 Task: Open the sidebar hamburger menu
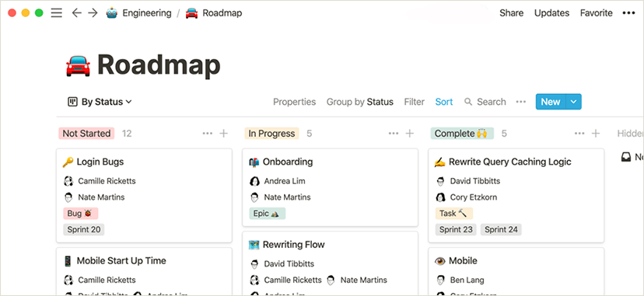56,13
